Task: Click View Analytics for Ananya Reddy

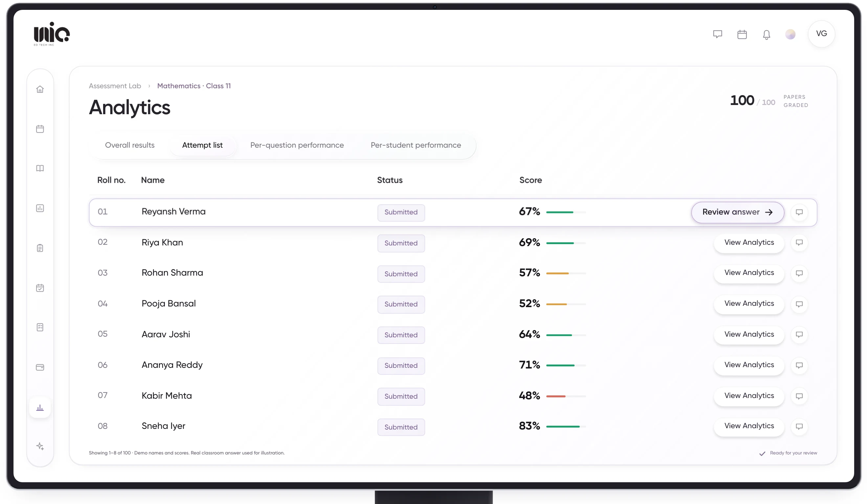Action: [749, 365]
